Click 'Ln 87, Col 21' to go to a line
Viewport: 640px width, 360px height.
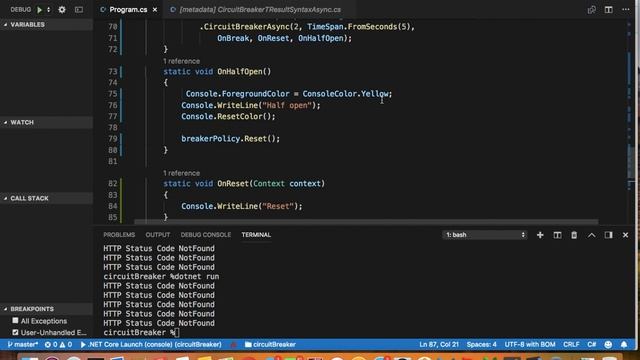click(439, 344)
